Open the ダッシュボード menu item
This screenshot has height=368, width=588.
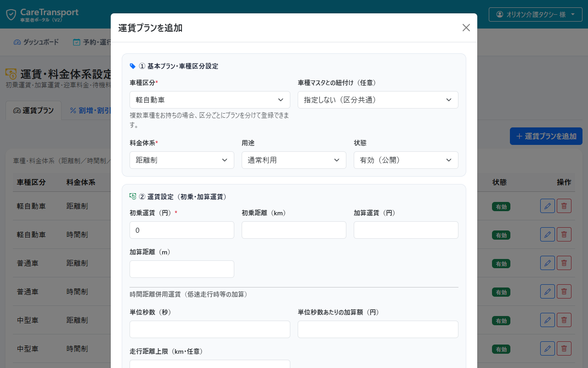click(36, 42)
